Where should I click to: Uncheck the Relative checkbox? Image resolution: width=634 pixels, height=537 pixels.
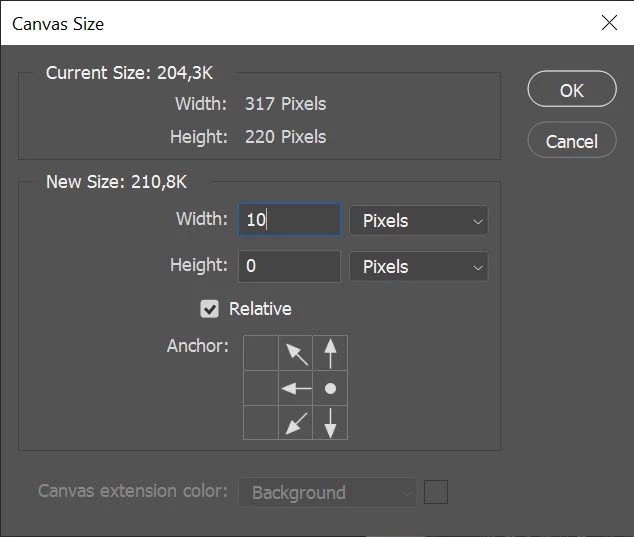[x=210, y=309]
